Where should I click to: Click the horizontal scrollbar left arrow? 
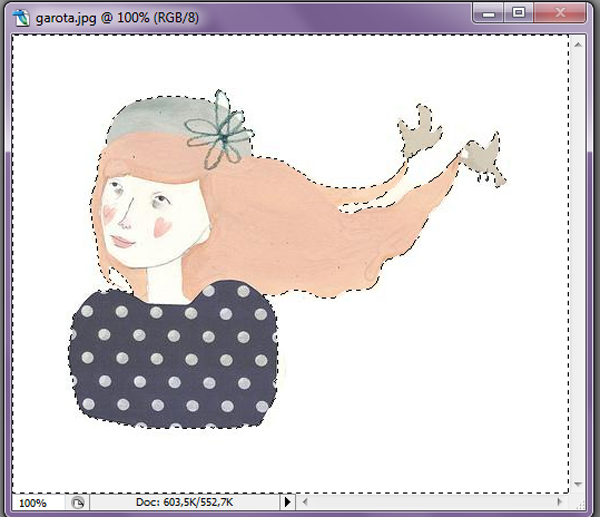pos(307,502)
